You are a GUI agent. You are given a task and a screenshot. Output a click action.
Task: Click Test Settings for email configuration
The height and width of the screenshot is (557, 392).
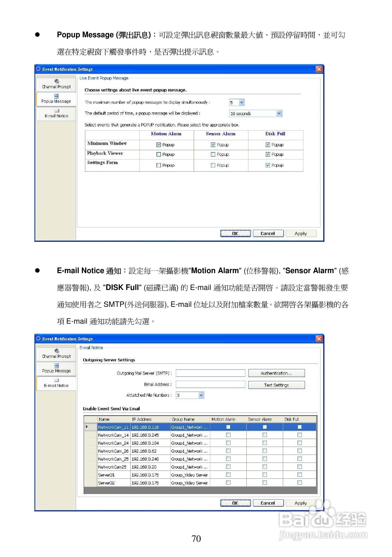[276, 385]
